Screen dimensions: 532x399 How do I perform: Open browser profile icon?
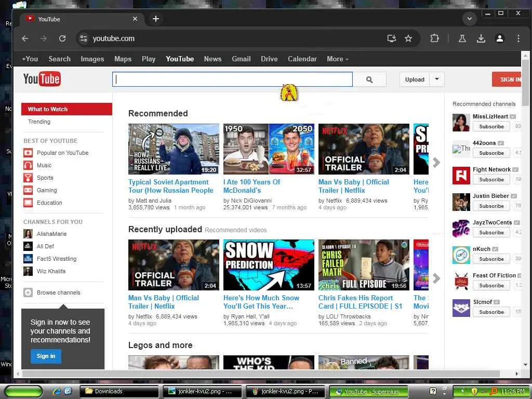click(499, 38)
